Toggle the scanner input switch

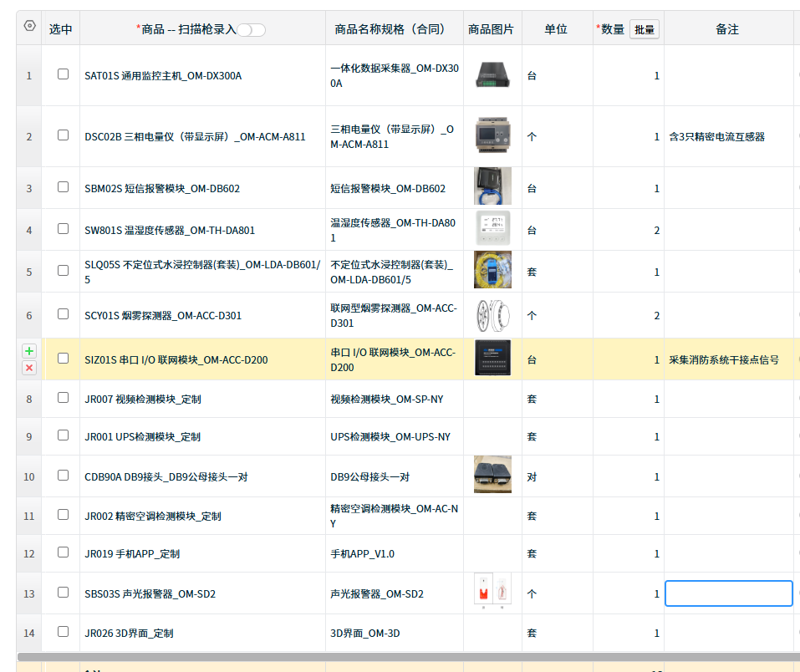pyautogui.click(x=251, y=30)
